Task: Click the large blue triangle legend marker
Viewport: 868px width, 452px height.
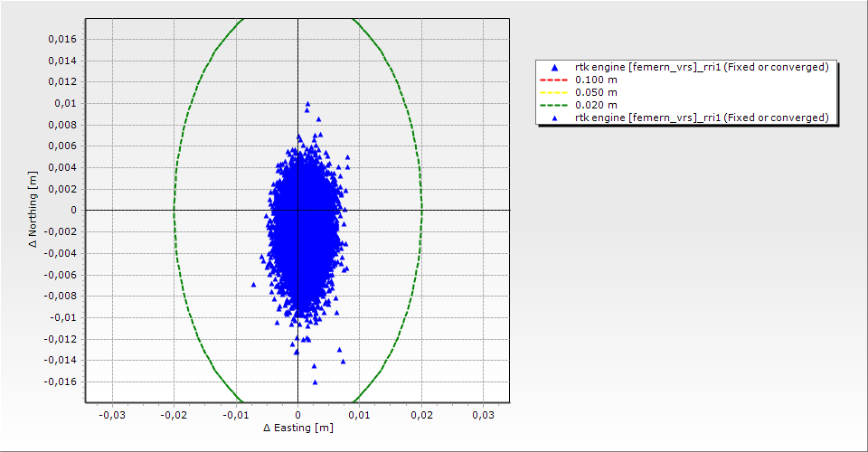Action: 554,68
